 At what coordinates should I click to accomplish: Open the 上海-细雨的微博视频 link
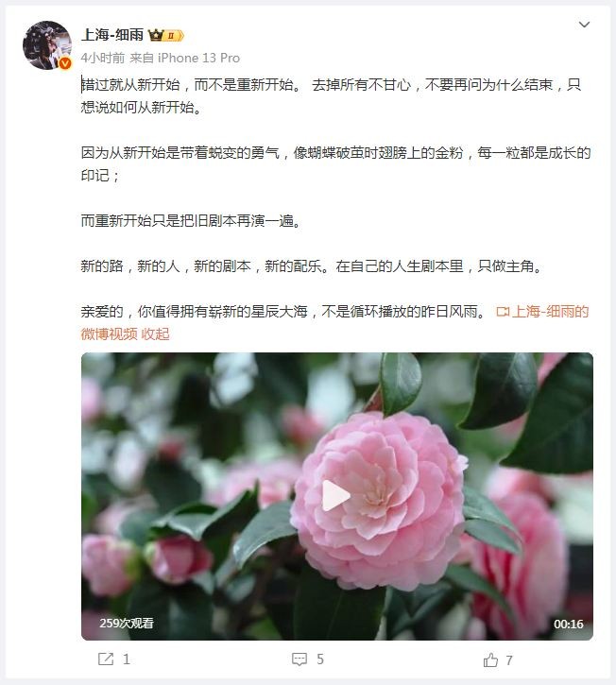click(334, 323)
